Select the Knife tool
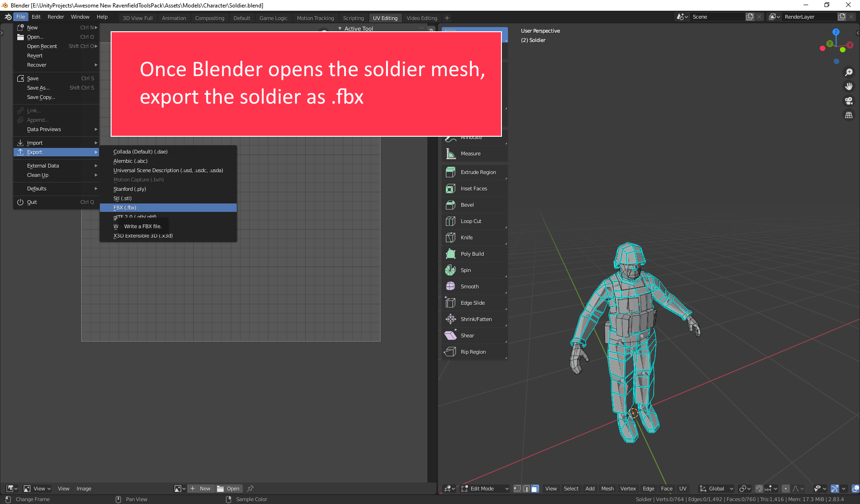Viewport: 860px width, 504px height. (x=474, y=238)
